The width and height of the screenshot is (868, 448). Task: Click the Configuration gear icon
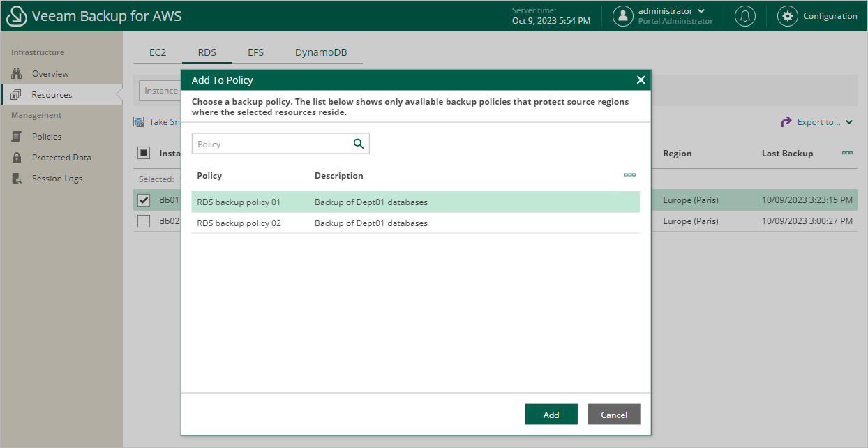(788, 16)
